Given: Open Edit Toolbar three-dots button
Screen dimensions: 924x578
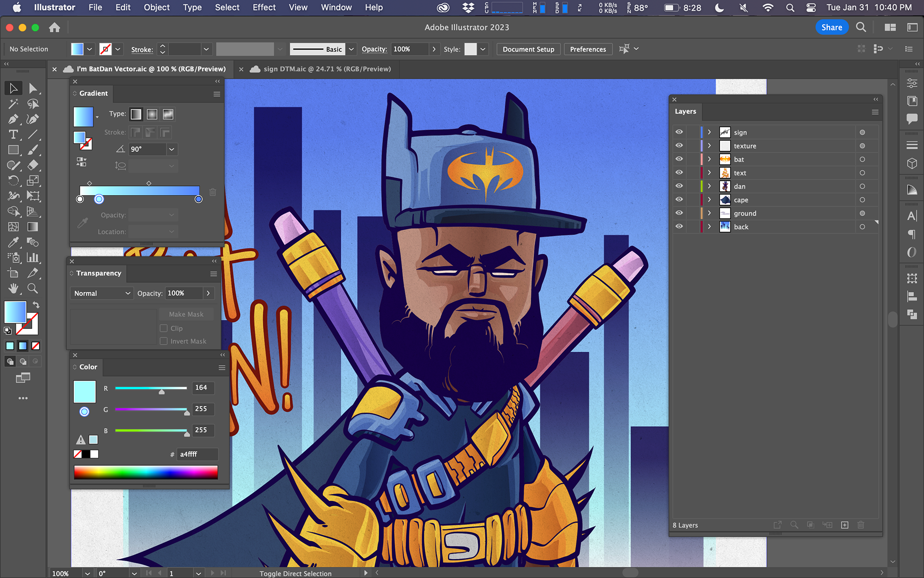Looking at the screenshot, I should point(23,398).
